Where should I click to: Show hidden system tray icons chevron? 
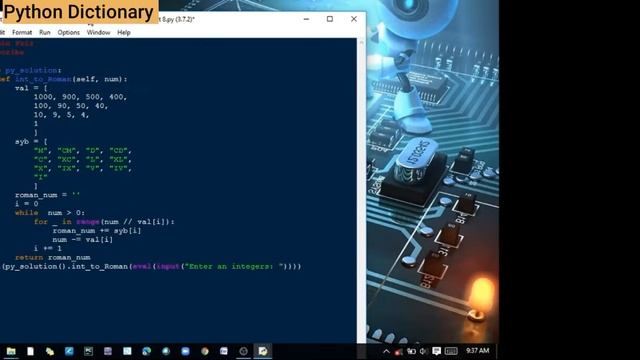point(386,351)
